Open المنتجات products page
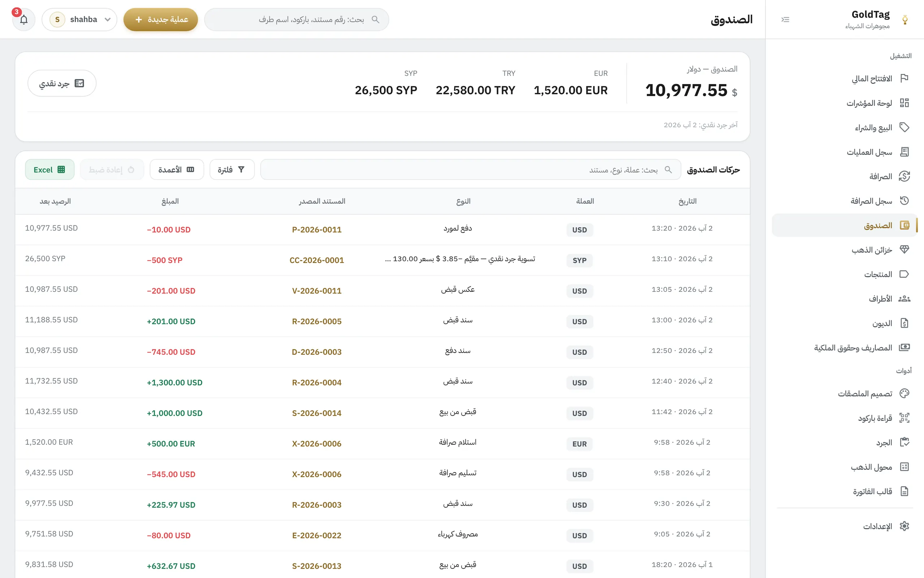 (845, 274)
